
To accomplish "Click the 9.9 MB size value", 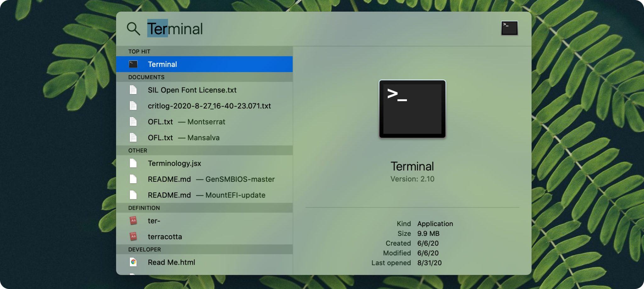I will click(428, 233).
